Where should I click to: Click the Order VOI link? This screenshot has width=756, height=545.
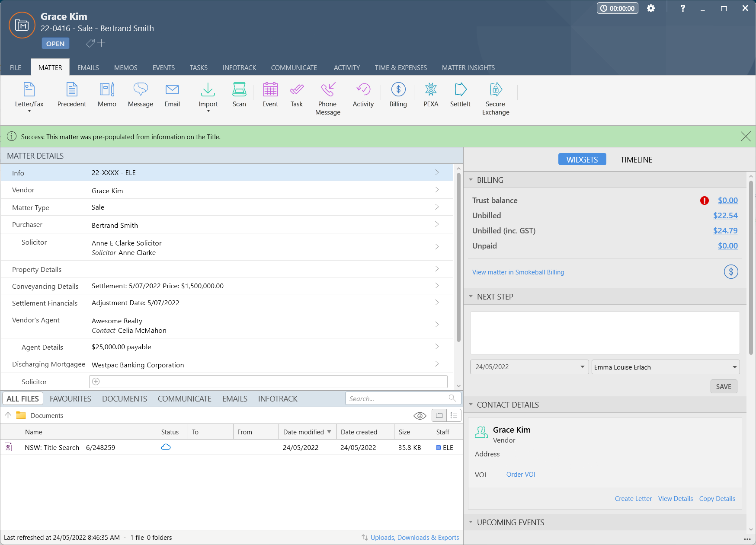520,475
